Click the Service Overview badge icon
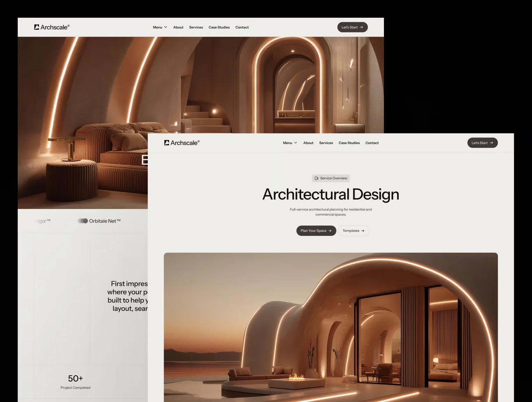The width and height of the screenshot is (532, 402). click(316, 178)
